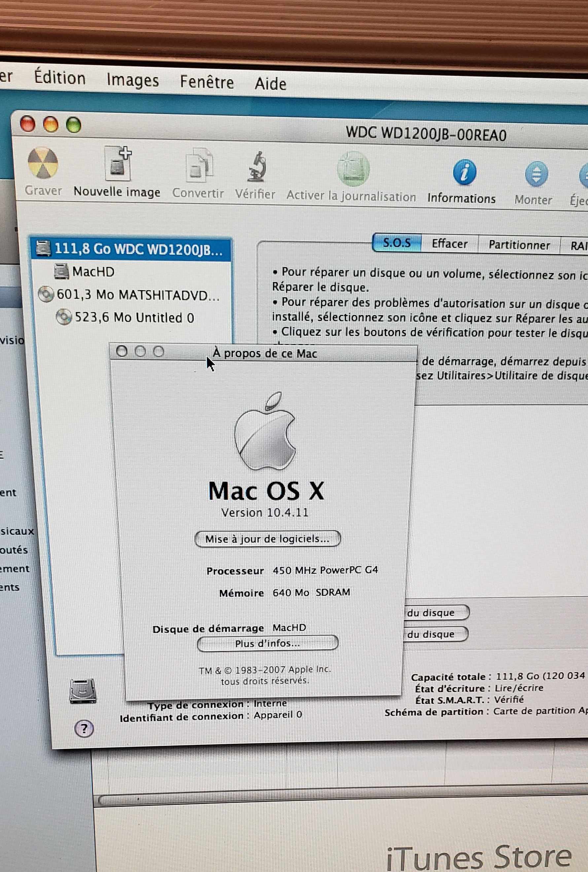This screenshot has height=872, width=588.
Task: Open the Aide menu
Action: pos(270,83)
